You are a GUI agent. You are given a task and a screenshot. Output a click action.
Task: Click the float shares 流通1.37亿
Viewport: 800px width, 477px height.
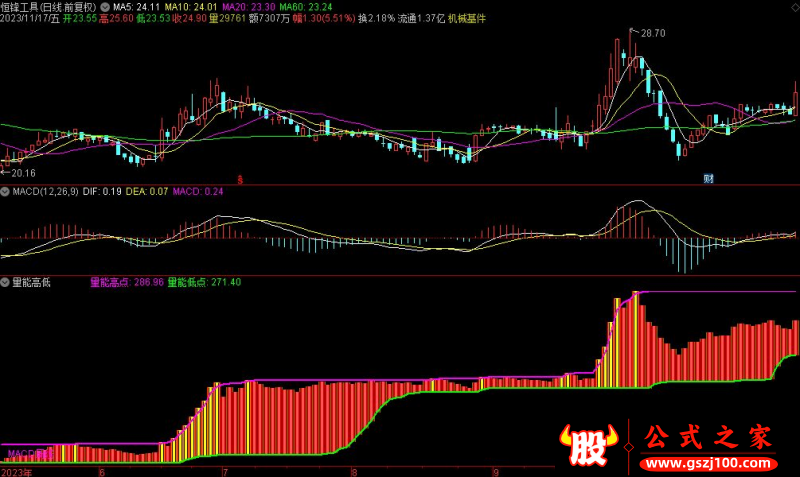click(421, 18)
